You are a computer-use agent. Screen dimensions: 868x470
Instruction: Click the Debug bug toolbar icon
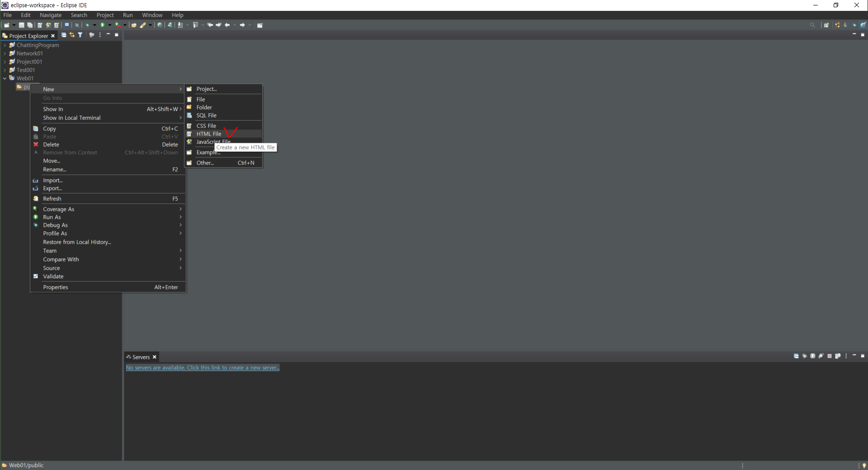click(x=87, y=25)
